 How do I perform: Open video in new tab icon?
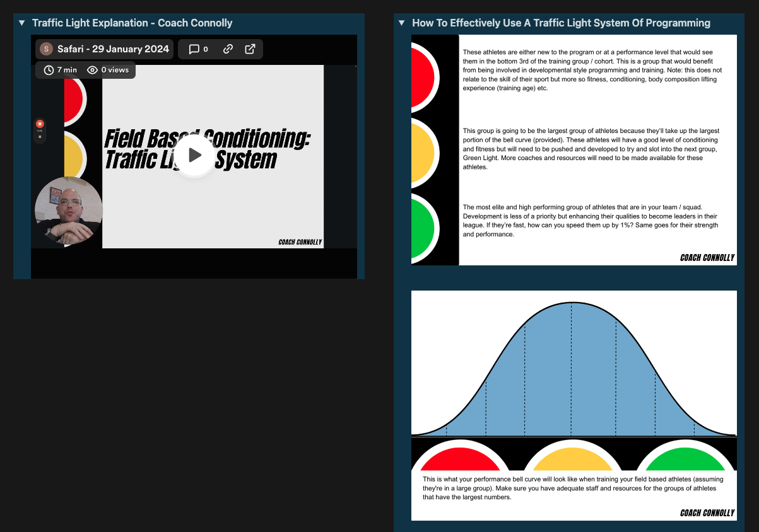(x=250, y=49)
